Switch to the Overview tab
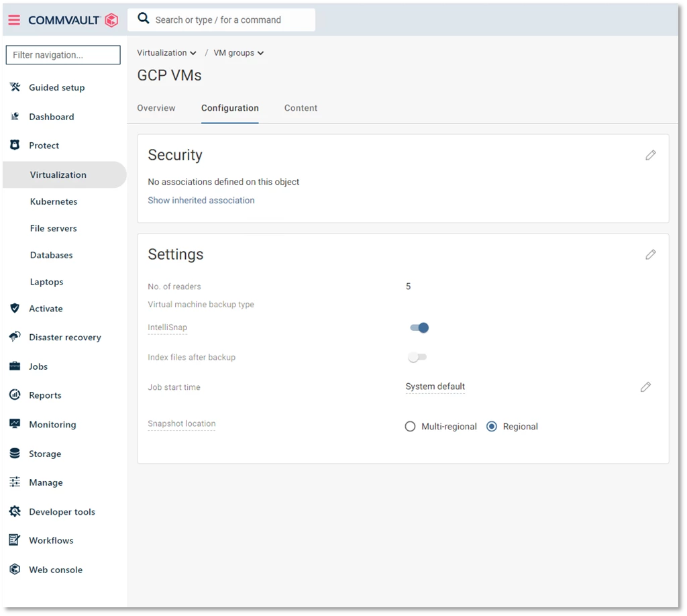Viewport: 687px width, 616px height. click(x=156, y=108)
